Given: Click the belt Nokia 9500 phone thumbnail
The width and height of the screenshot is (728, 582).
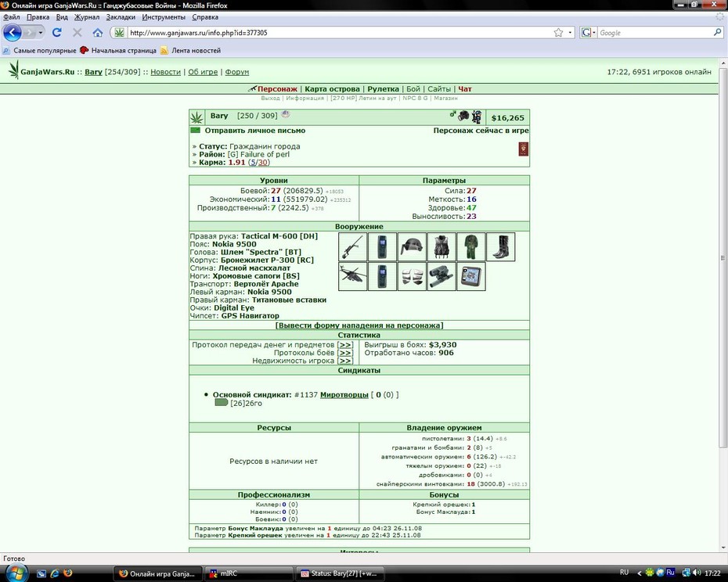Looking at the screenshot, I should (382, 247).
